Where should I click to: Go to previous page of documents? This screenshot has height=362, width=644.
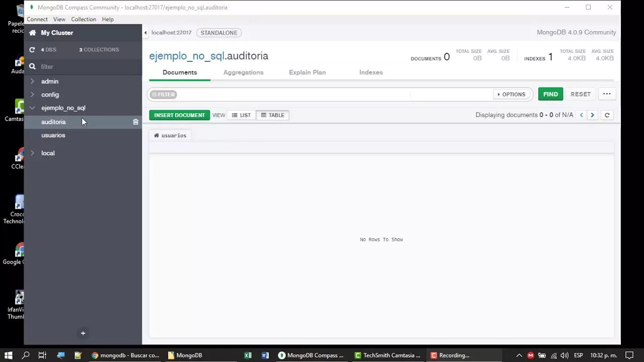pos(582,115)
